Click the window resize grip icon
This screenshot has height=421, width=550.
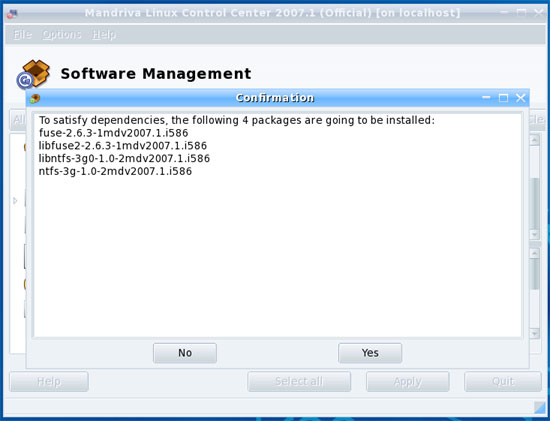(x=539, y=407)
